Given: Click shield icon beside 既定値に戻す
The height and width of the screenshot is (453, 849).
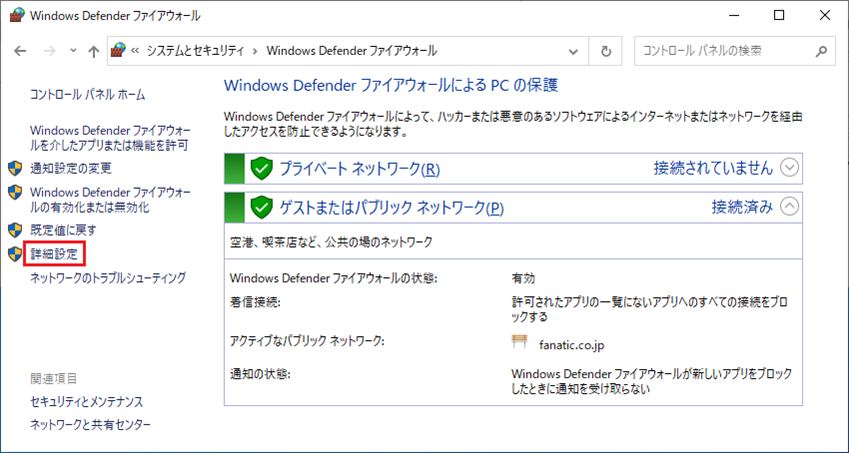Looking at the screenshot, I should (15, 230).
